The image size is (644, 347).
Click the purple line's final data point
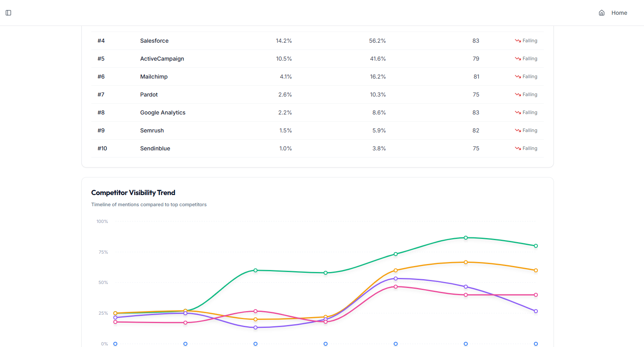pyautogui.click(x=536, y=311)
